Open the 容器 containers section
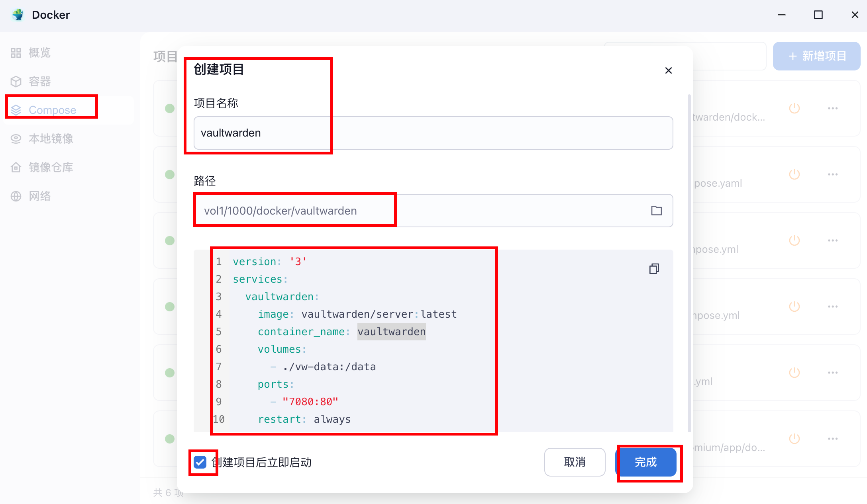 coord(69,82)
